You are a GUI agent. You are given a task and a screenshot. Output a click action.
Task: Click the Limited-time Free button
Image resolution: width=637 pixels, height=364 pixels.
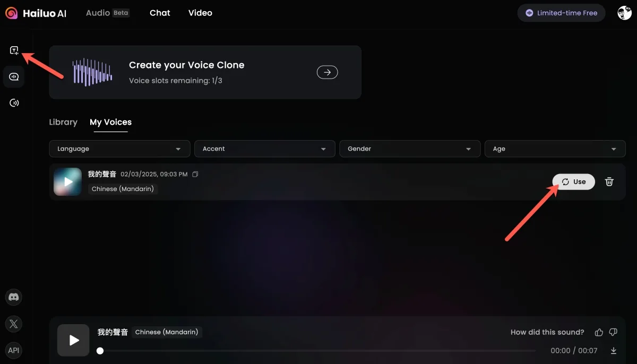[x=561, y=13]
